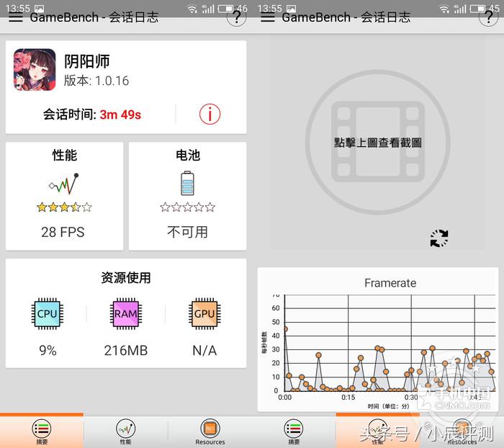Tap session time 3m 49s
The image size is (504, 448).
point(120,115)
